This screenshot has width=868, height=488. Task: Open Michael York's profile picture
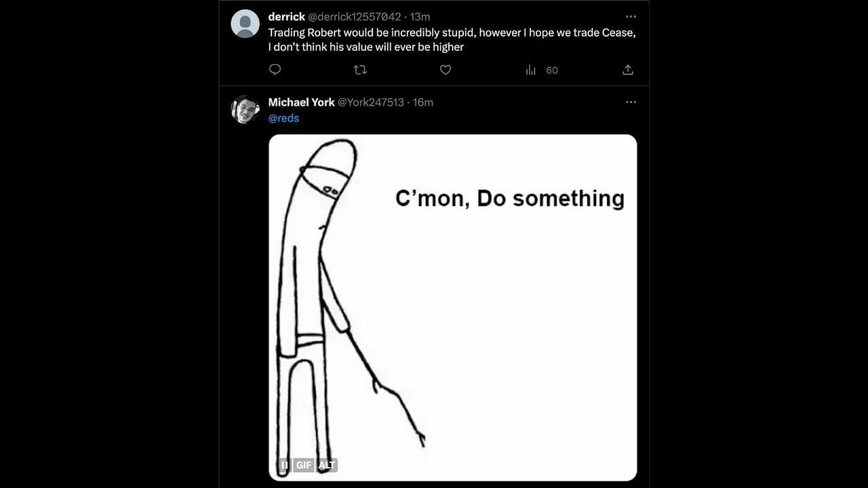point(245,109)
